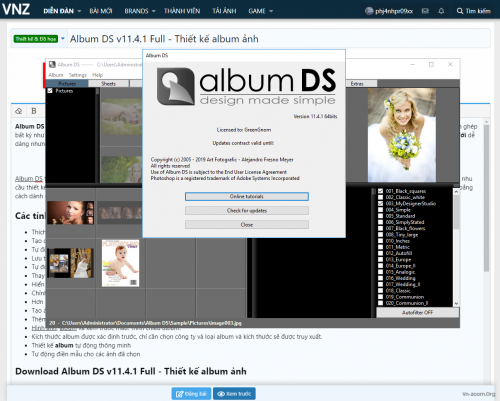Check 020_Communion_II template
The width and height of the screenshot is (500, 401).
coord(380,303)
